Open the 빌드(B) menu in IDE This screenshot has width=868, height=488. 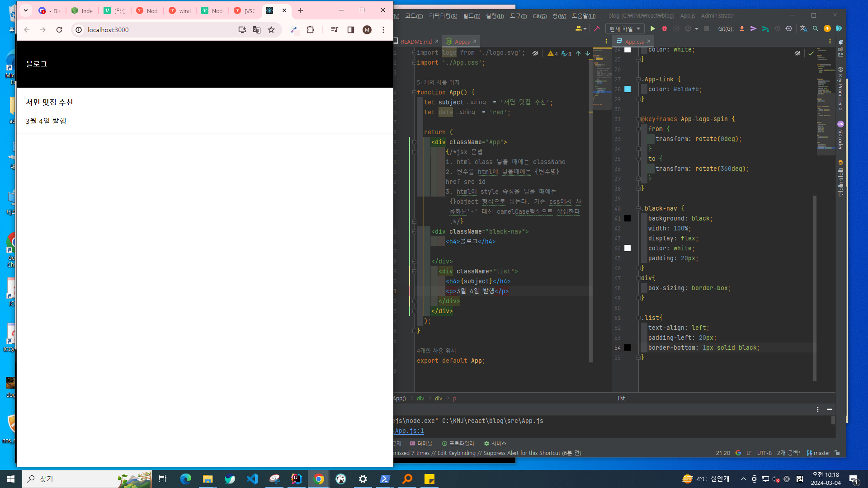tap(472, 16)
